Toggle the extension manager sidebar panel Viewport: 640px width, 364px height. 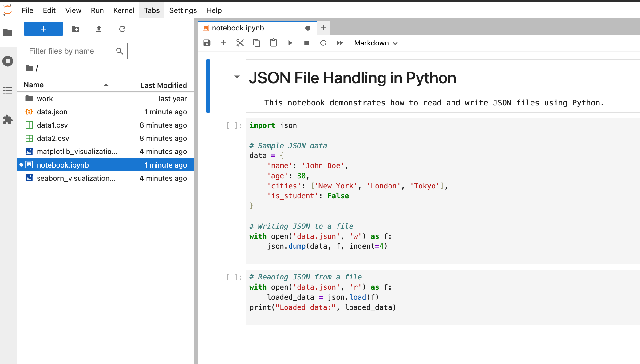coord(8,120)
